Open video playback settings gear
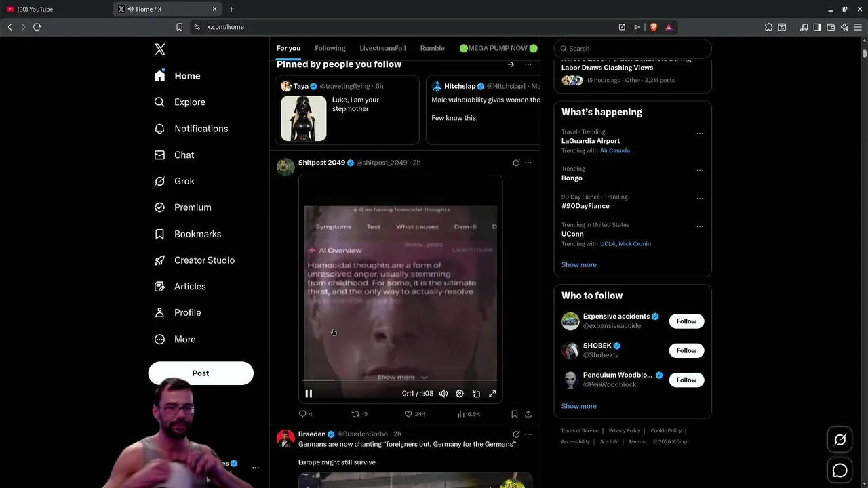 (460, 393)
